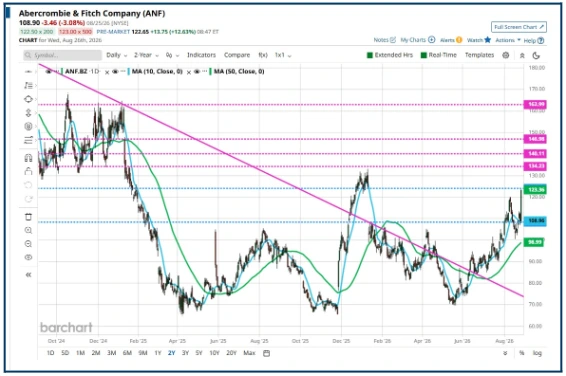566x376 pixels.
Task: Collapse the drawing tools sidebar arrows
Action: [x=28, y=275]
